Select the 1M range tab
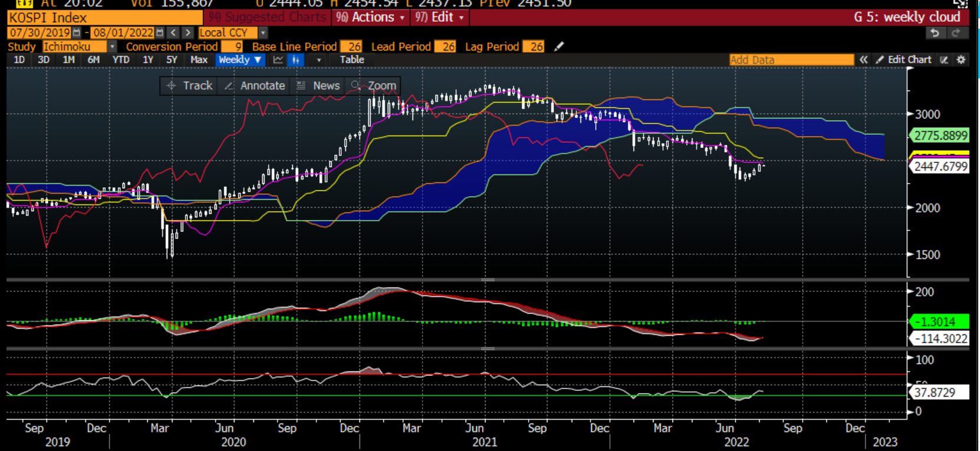The width and height of the screenshot is (980, 451). pos(68,59)
